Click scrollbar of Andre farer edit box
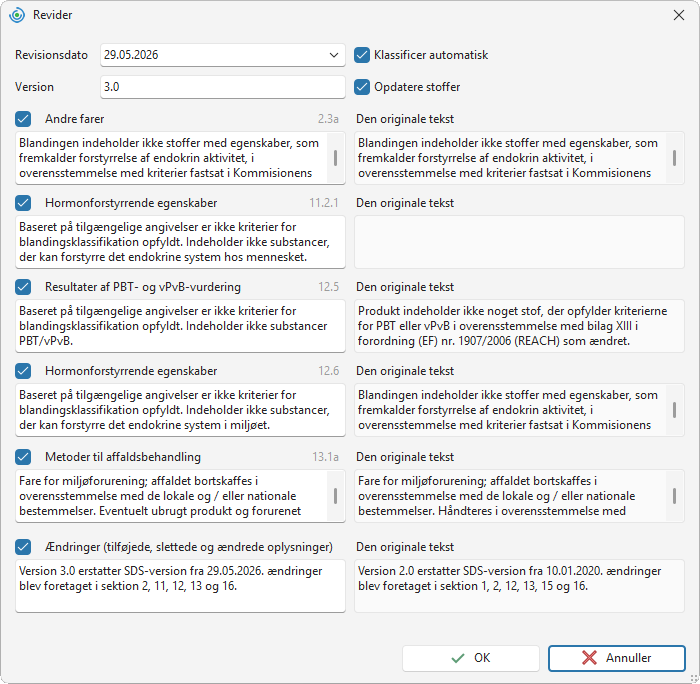 pyautogui.click(x=335, y=158)
